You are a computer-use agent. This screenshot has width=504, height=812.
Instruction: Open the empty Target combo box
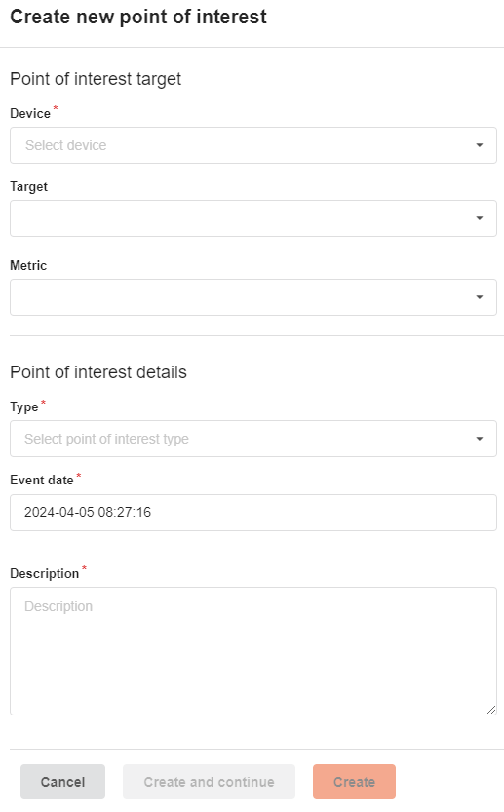(253, 218)
